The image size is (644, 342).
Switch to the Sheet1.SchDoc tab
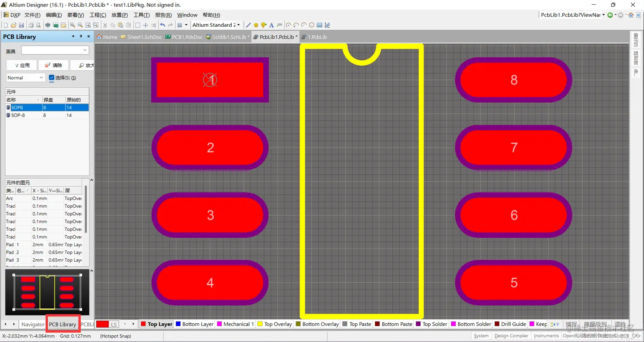click(x=141, y=37)
